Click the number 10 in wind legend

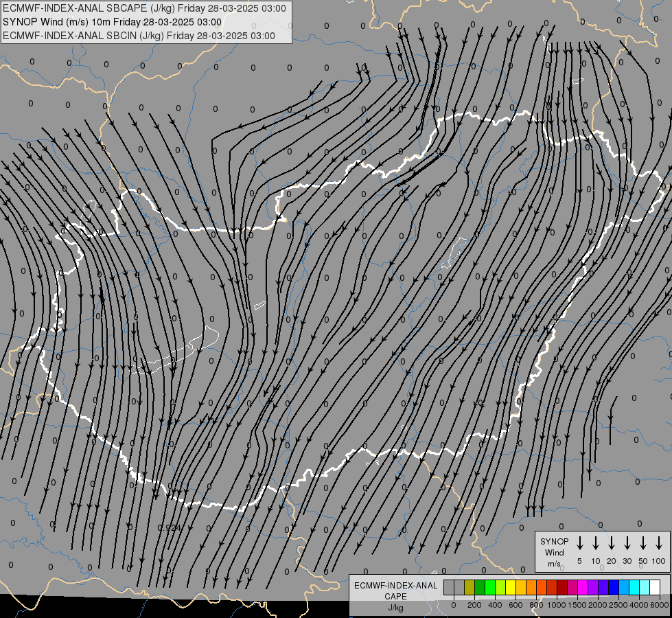pyautogui.click(x=596, y=561)
